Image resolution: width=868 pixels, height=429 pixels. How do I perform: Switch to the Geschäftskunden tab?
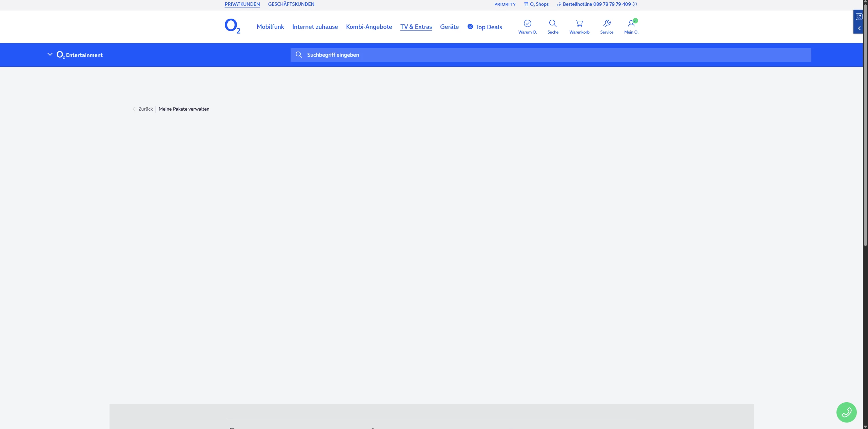tap(291, 4)
